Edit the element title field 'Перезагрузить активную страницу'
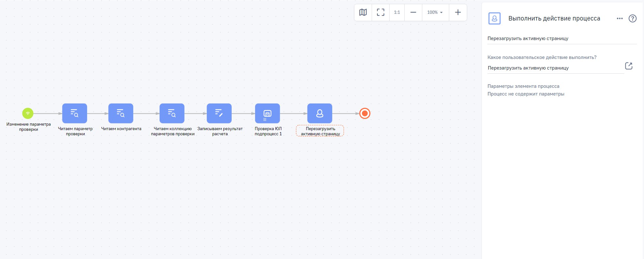This screenshot has width=644, height=259. pos(562,38)
